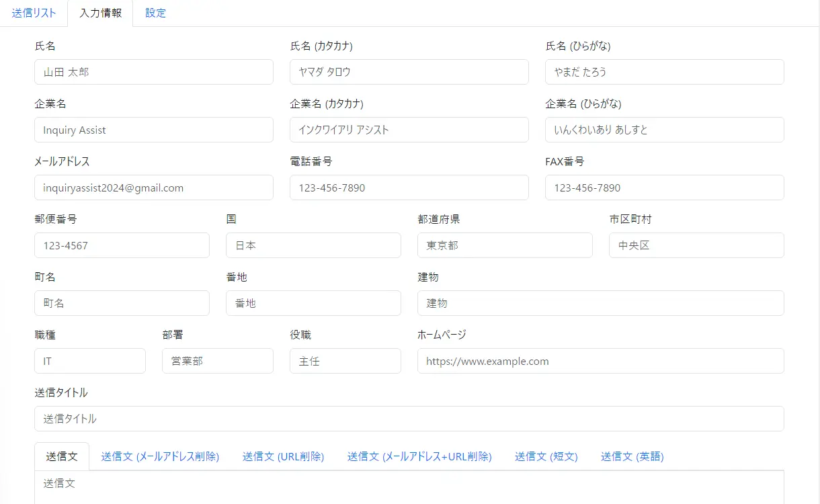Switch to the 送信リスト tab
Image resolution: width=820 pixels, height=504 pixels.
tap(34, 12)
